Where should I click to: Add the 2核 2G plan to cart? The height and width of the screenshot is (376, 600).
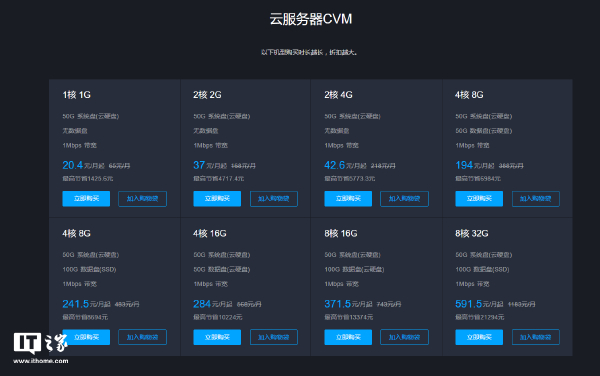274,199
